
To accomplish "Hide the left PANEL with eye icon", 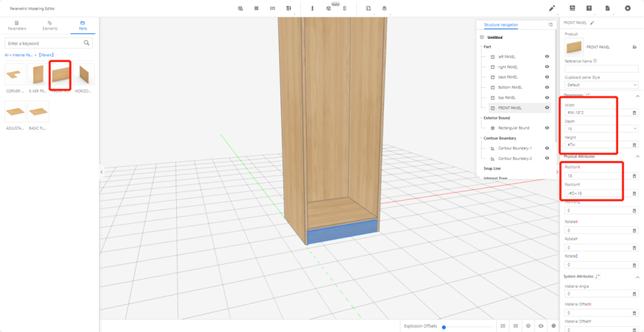I will [x=547, y=57].
